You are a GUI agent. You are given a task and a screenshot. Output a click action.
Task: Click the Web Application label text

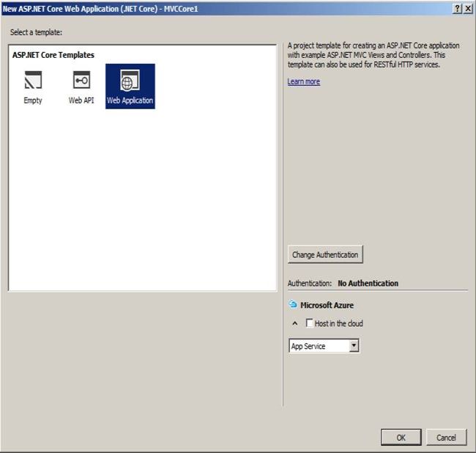[130, 100]
